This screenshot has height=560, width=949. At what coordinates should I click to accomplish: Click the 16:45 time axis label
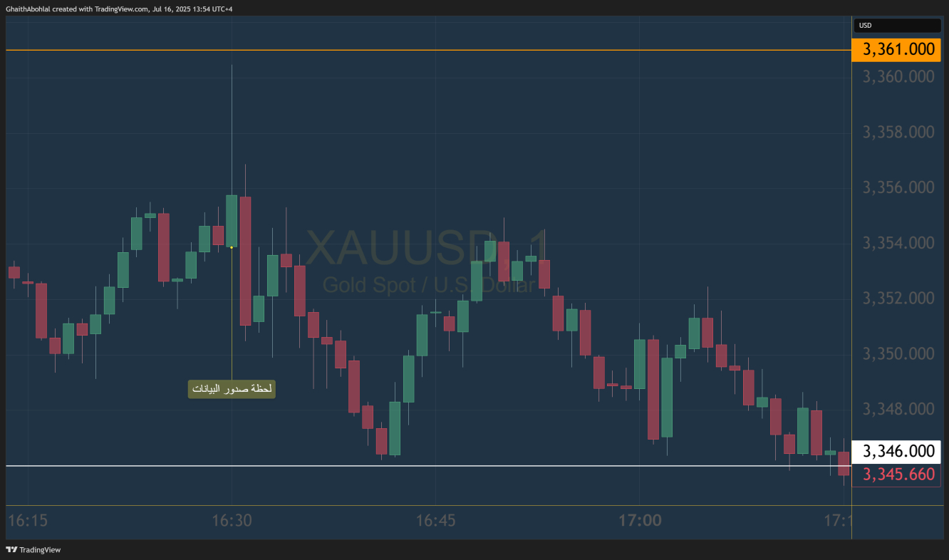point(435,521)
